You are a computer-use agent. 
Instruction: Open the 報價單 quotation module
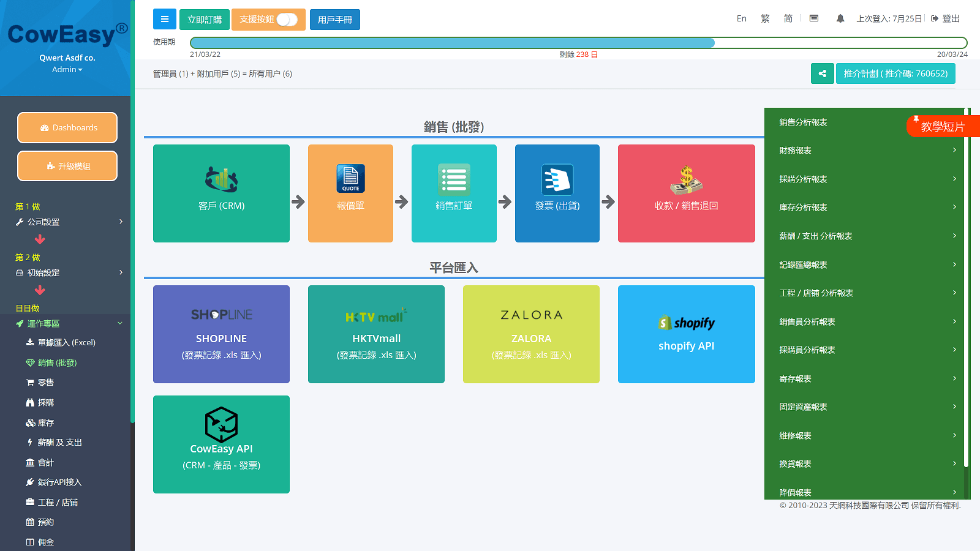tap(350, 193)
